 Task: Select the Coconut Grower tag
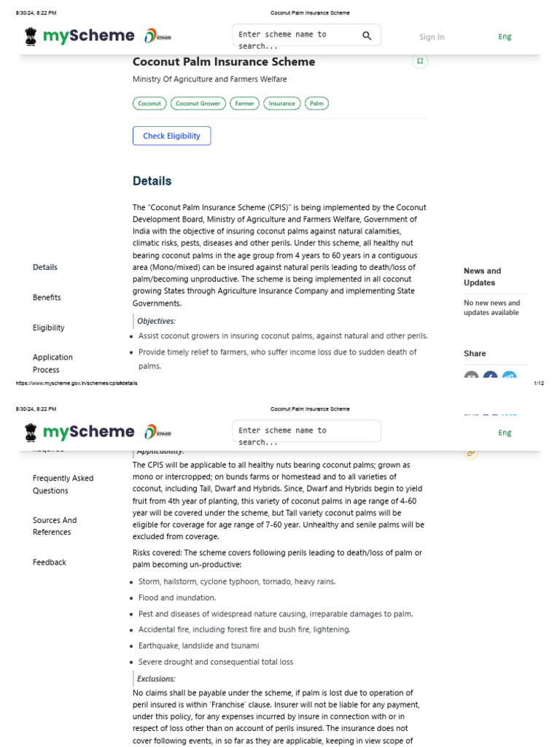coord(198,104)
